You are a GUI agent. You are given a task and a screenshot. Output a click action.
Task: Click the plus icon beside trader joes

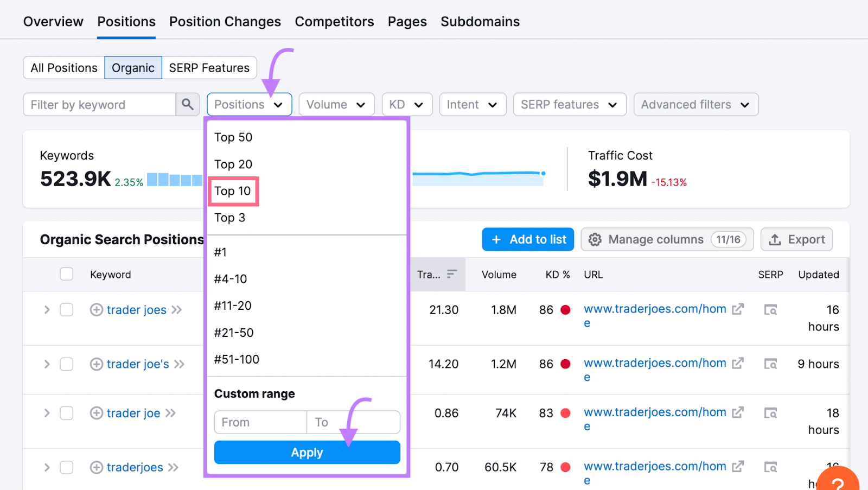coord(97,310)
